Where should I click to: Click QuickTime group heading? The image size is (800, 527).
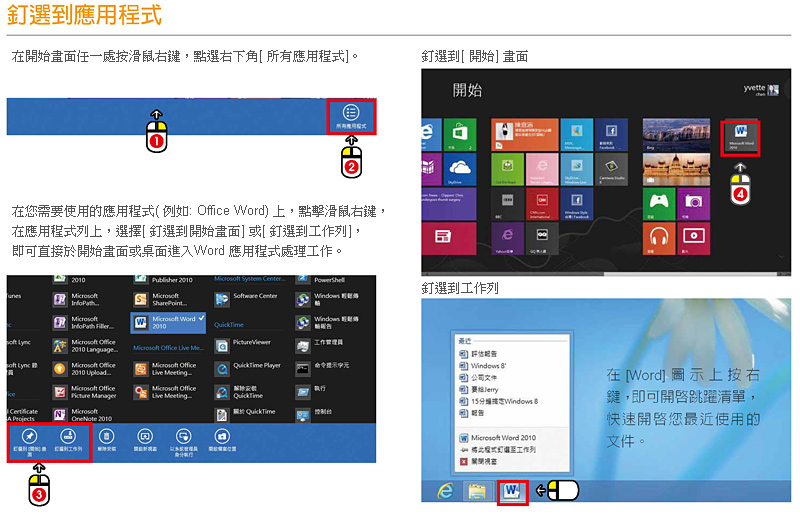click(229, 324)
